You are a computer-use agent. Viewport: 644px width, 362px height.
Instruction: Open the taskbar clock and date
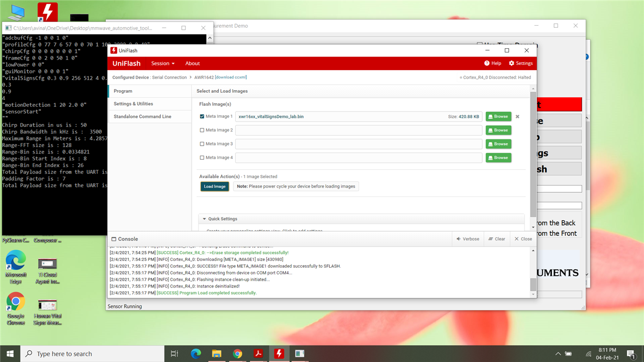click(607, 354)
